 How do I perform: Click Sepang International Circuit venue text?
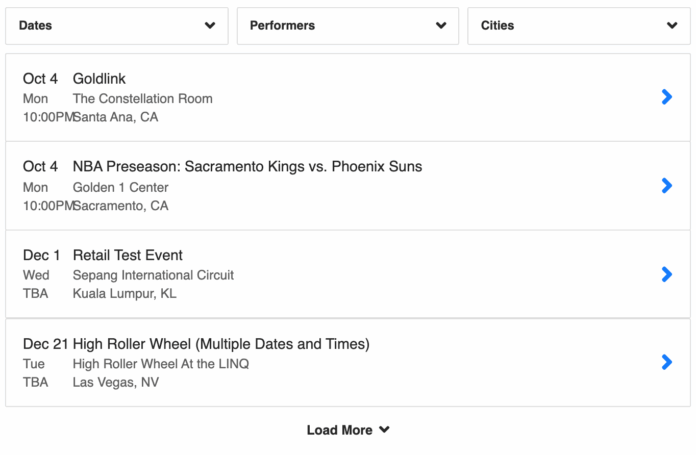pyautogui.click(x=153, y=275)
